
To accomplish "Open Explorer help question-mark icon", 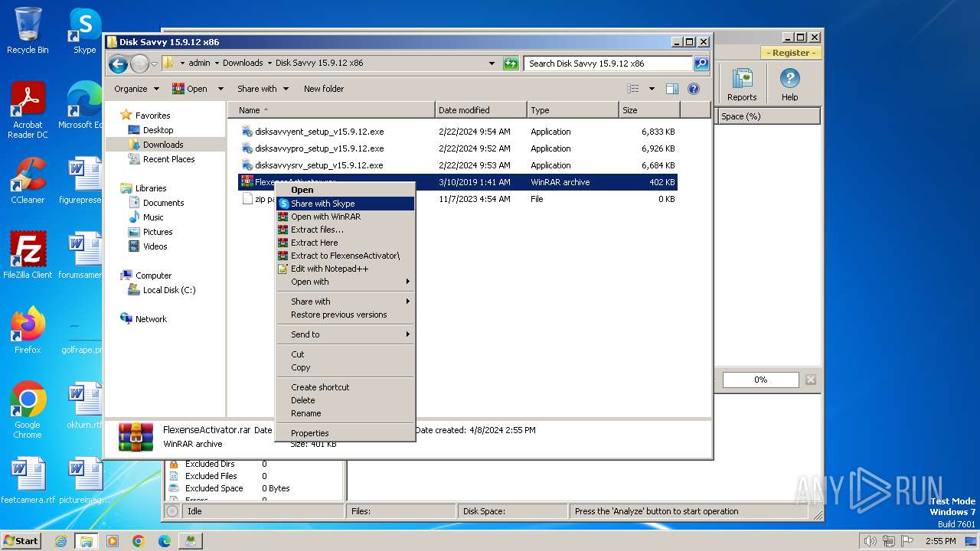I will [694, 89].
